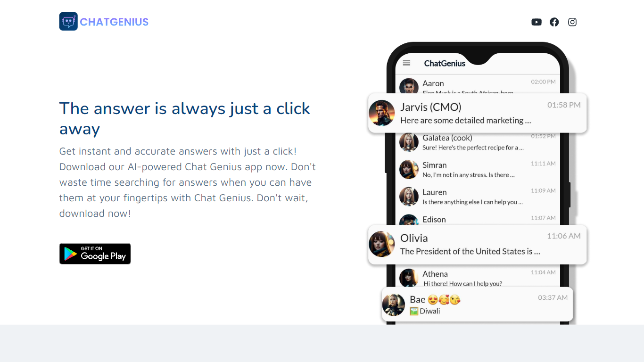This screenshot has width=644, height=362.
Task: Click Bae's avatar picture
Action: click(x=394, y=305)
